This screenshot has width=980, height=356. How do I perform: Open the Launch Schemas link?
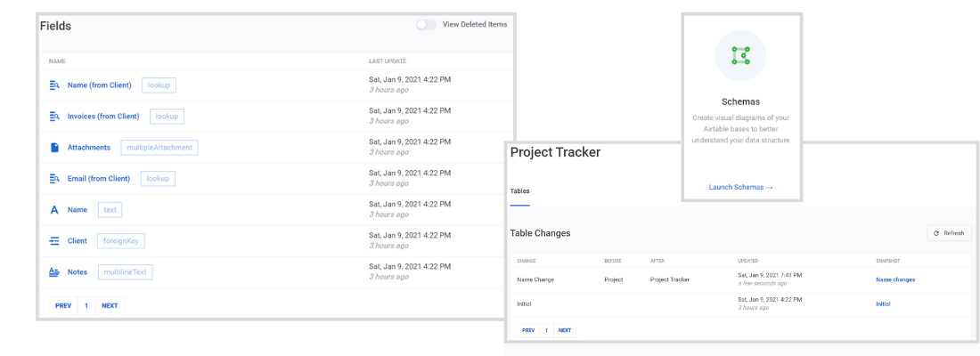click(x=740, y=187)
